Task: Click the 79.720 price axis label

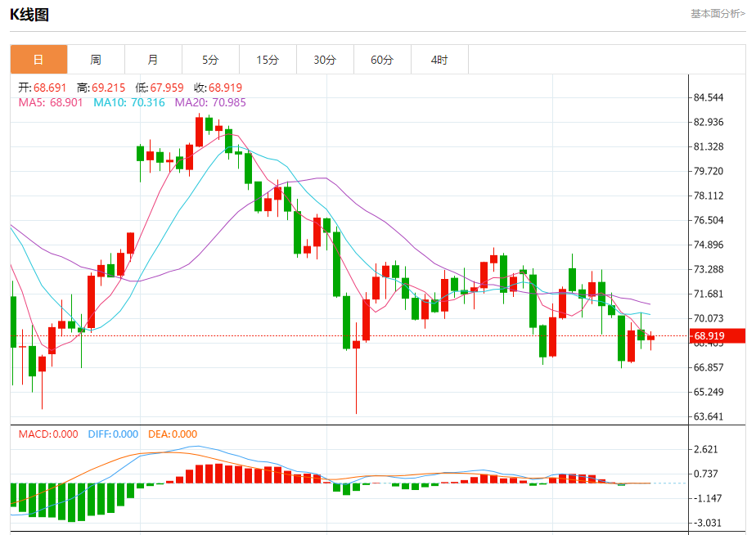Action: pos(709,171)
